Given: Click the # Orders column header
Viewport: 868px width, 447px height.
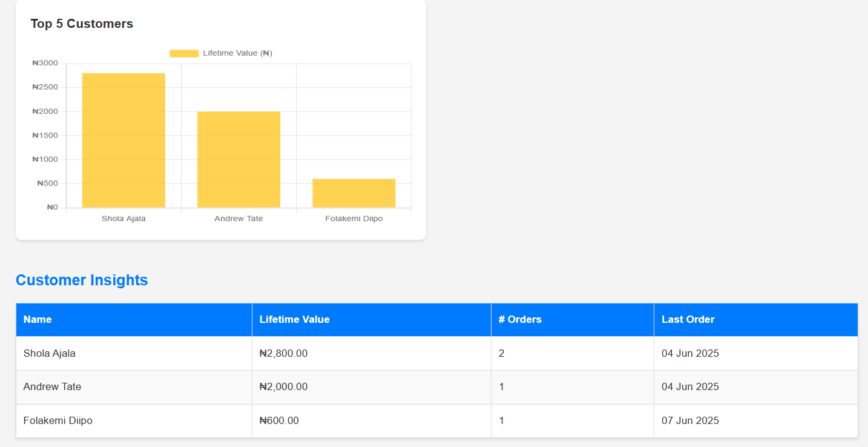Looking at the screenshot, I should pyautogui.click(x=519, y=319).
